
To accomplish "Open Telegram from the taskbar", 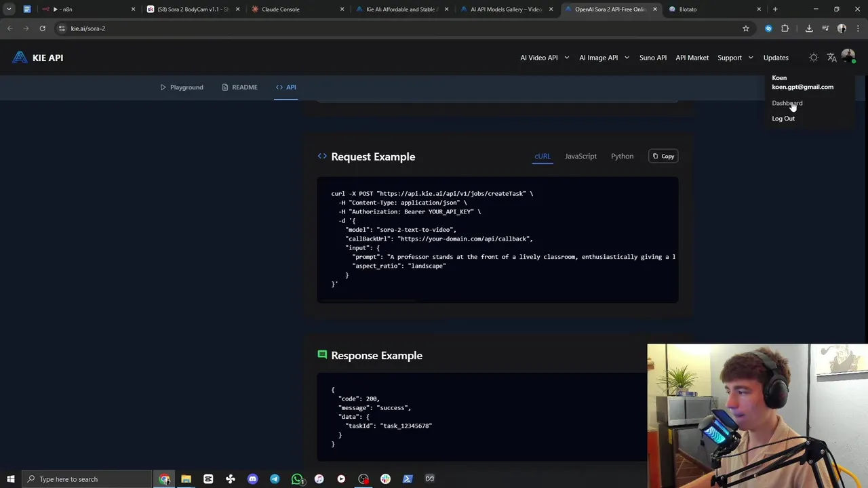I will coord(275,479).
